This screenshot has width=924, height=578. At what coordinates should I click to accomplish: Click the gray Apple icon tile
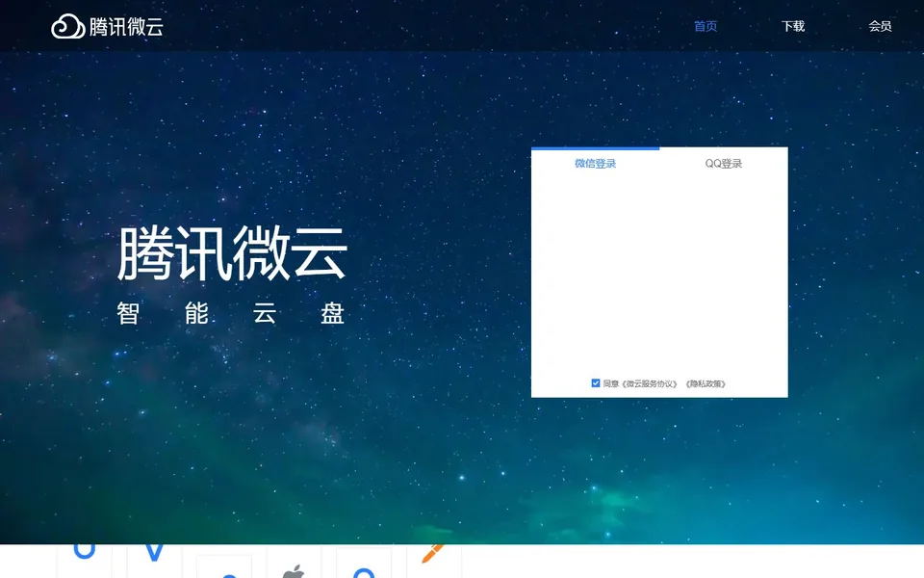[x=294, y=563]
